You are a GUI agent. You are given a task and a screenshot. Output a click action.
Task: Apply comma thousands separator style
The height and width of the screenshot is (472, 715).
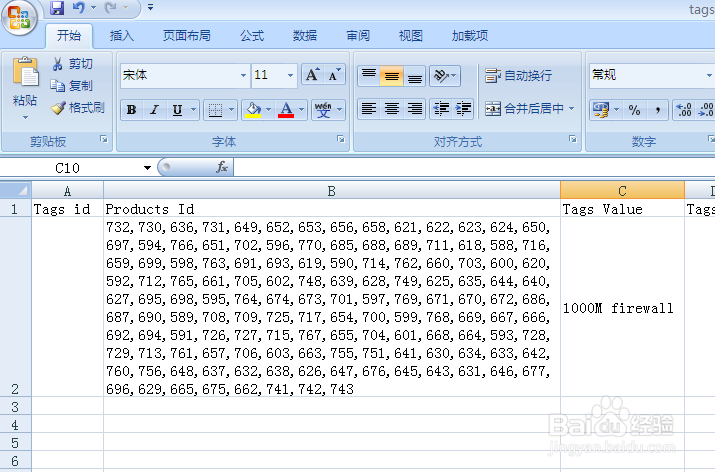pyautogui.click(x=657, y=110)
